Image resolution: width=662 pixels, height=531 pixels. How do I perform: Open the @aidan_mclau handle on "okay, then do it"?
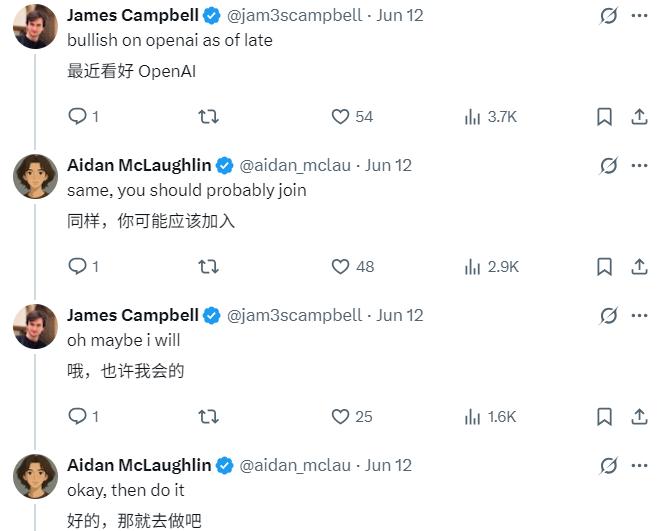click(295, 466)
